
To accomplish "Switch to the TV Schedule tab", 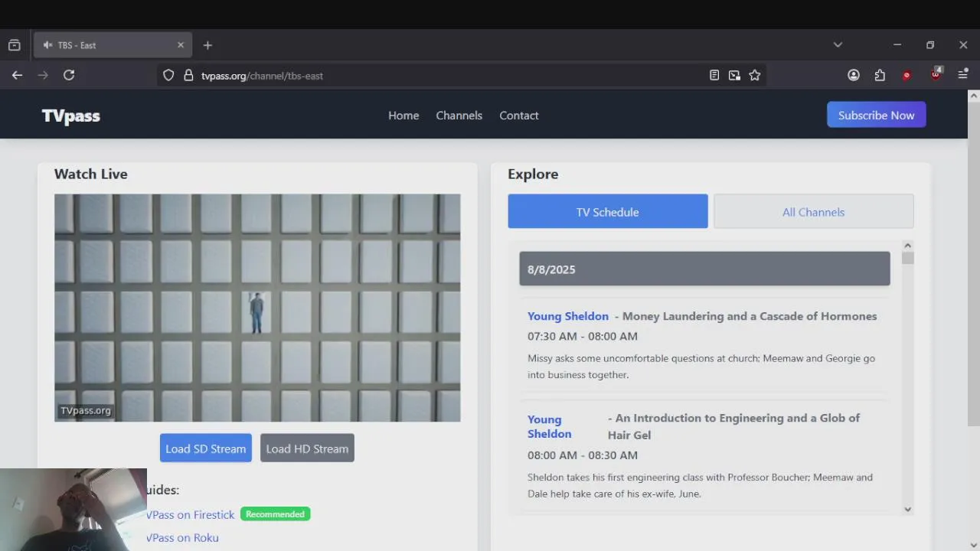I will 608,211.
